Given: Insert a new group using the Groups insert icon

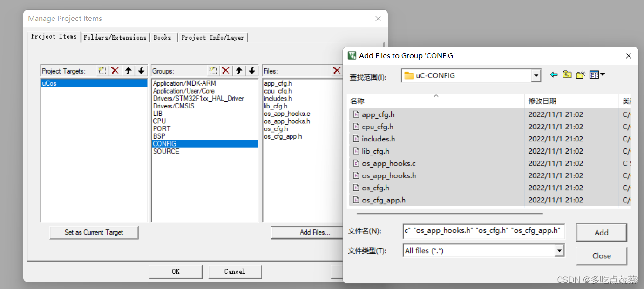Looking at the screenshot, I should point(213,70).
